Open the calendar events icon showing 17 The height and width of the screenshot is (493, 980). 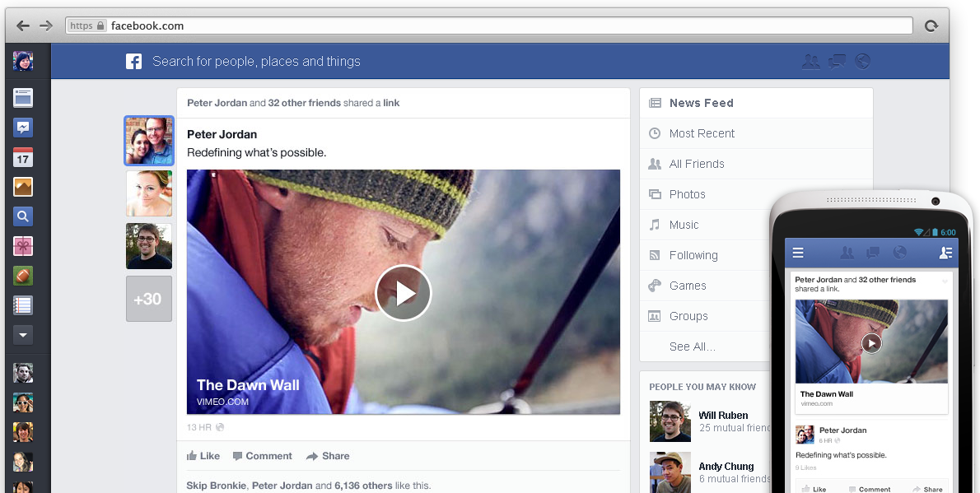point(23,157)
